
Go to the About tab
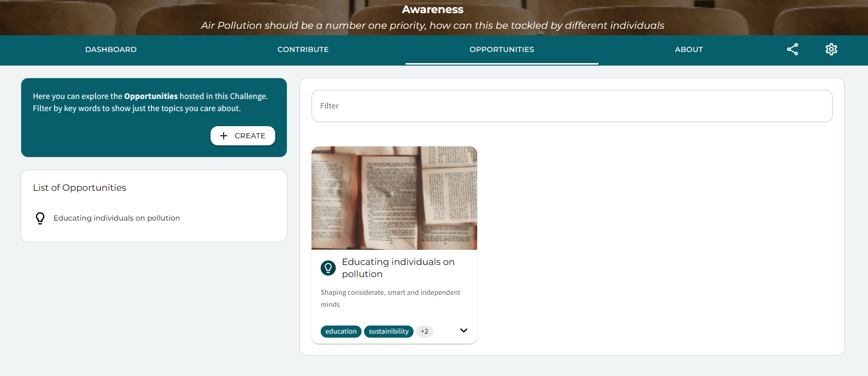689,49
